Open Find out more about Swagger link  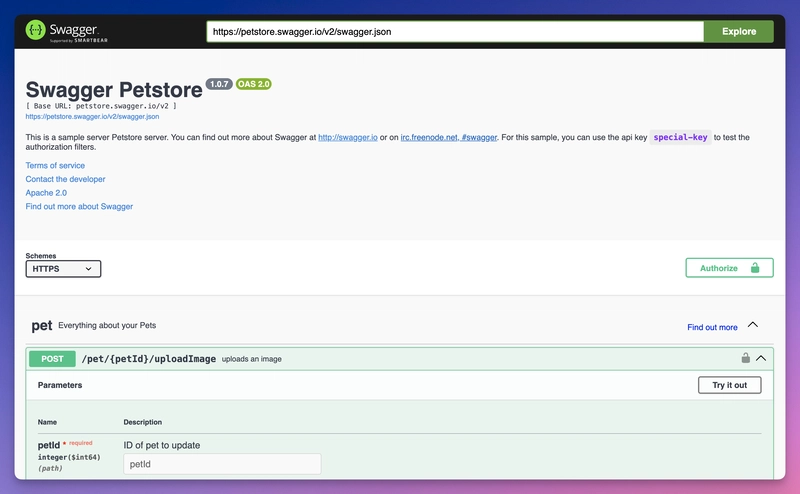point(79,207)
